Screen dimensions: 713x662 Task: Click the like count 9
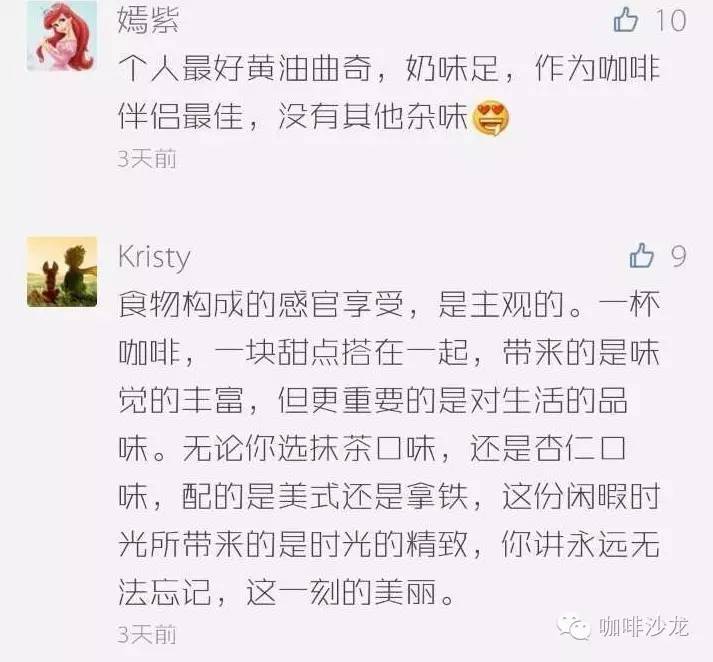678,256
